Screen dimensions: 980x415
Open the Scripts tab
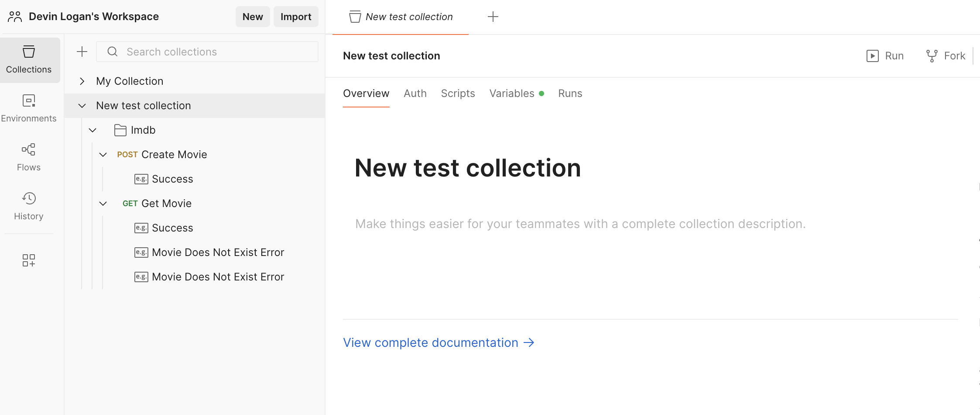tap(458, 93)
